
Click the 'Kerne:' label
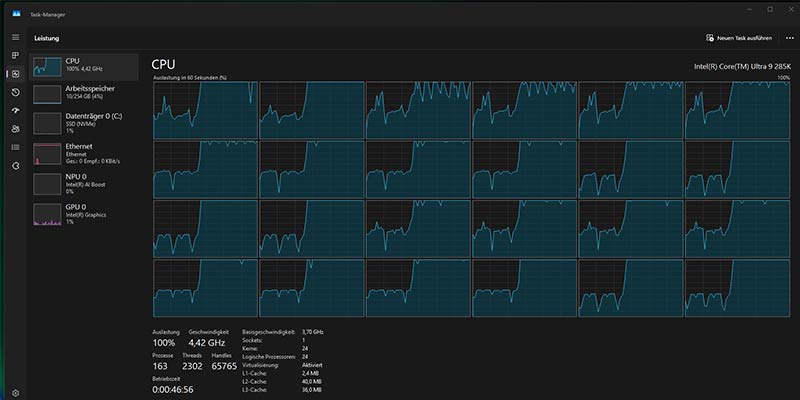point(250,348)
